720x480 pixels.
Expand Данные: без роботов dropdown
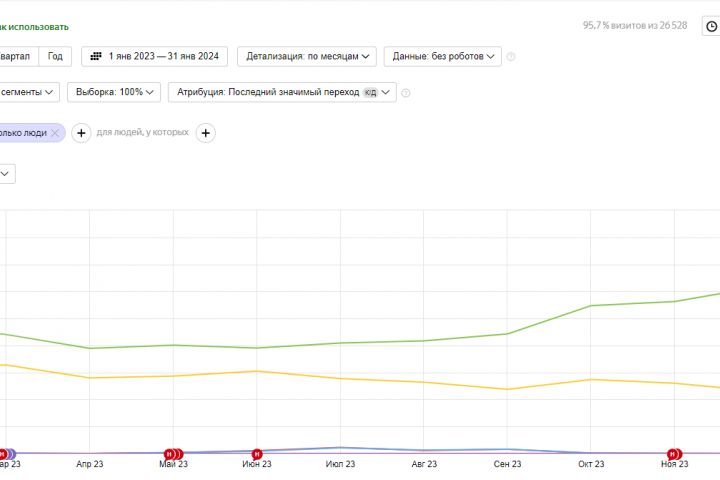click(x=443, y=56)
